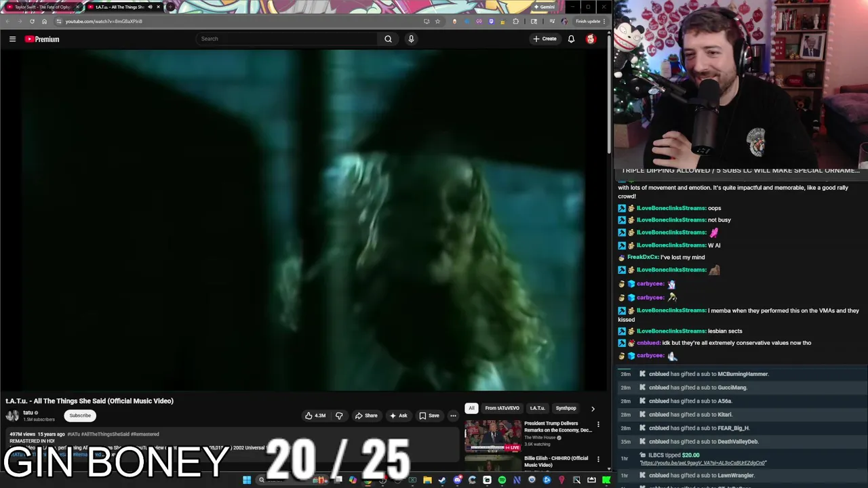Subscribe to the tatu channel
Image resolution: width=868 pixels, height=488 pixels.
(80, 415)
